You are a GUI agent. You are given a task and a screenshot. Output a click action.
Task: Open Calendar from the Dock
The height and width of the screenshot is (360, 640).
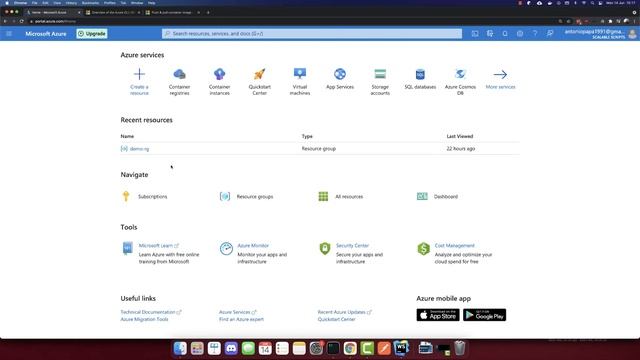pyautogui.click(x=265, y=348)
